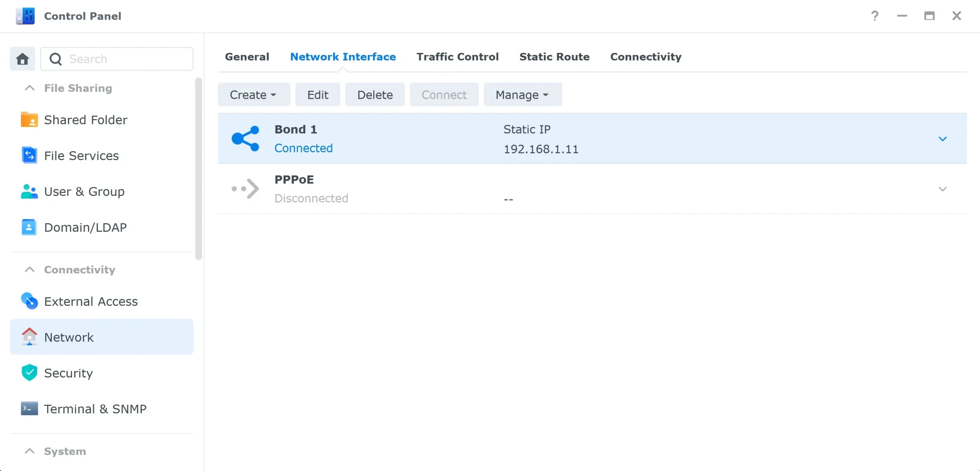Screen dimensions: 980x471
Task: Open the Create dropdown menu
Action: pos(254,94)
